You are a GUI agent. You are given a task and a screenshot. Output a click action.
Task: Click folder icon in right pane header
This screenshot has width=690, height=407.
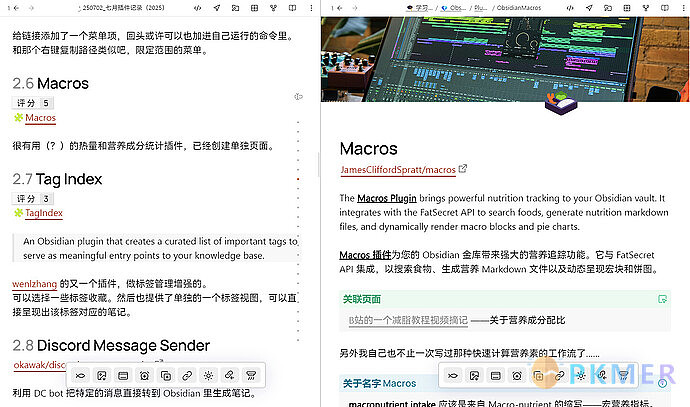click(608, 8)
